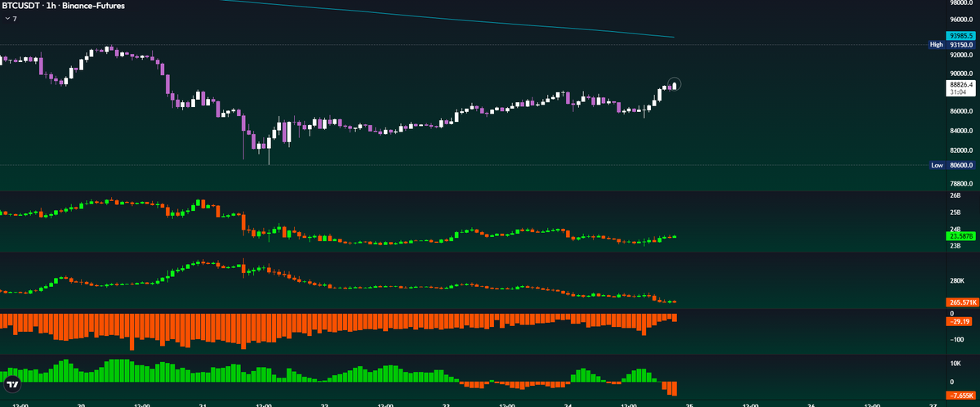Select the cyan 93985.5 price label
The height and width of the screenshot is (407, 980).
pyautogui.click(x=960, y=35)
